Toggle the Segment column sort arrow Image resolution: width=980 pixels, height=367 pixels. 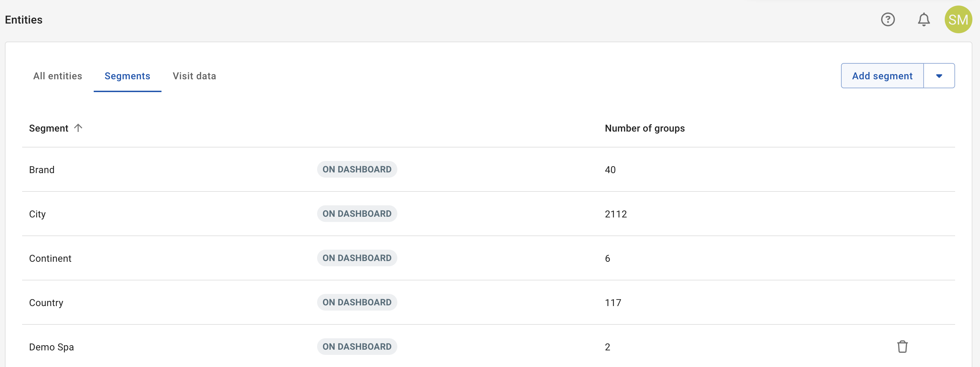coord(78,128)
